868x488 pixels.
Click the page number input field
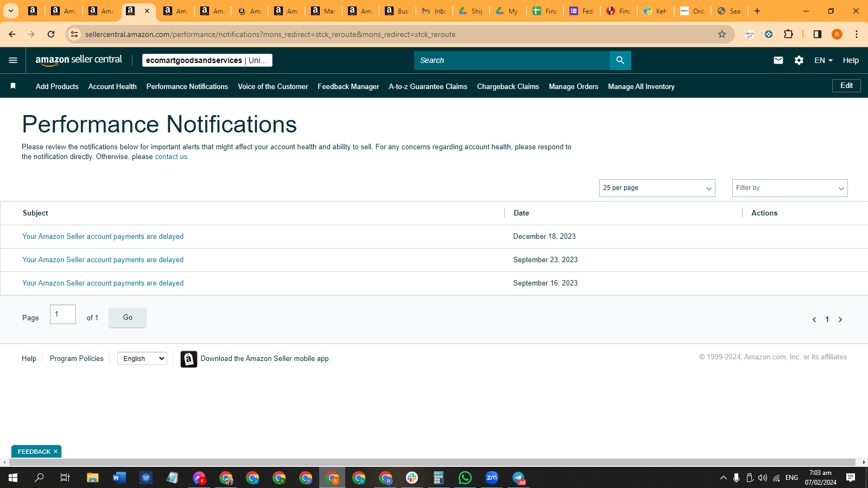click(63, 314)
